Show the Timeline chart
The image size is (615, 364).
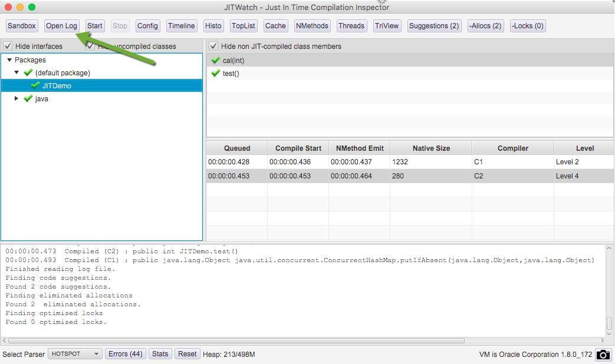pos(181,26)
